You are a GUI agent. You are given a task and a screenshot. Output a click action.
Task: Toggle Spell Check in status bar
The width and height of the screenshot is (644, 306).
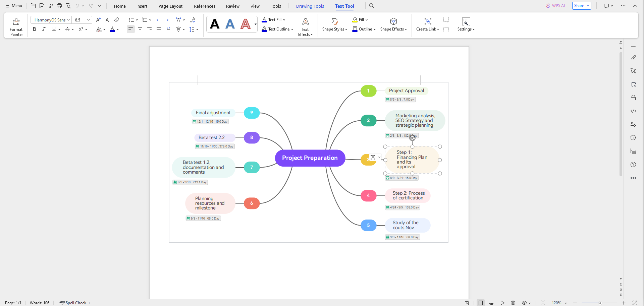(73, 303)
